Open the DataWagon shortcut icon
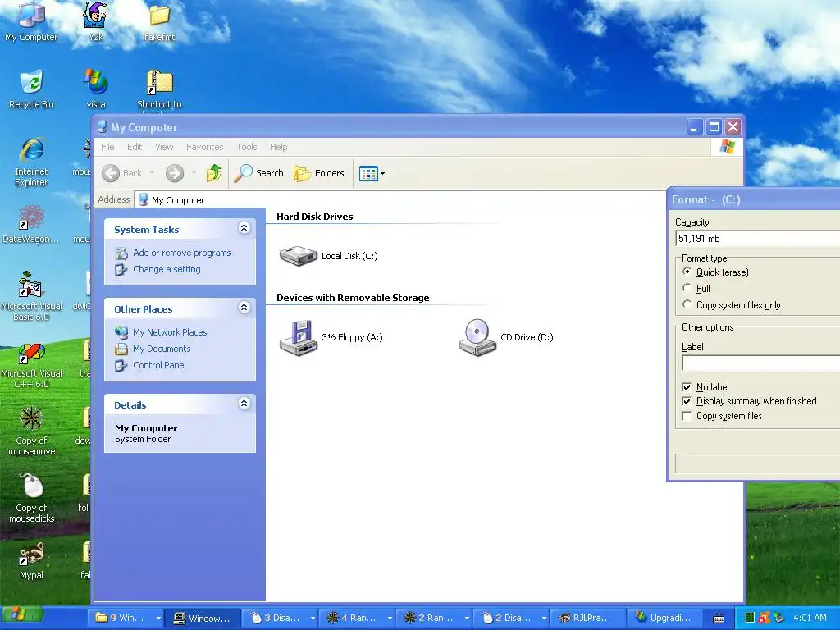Image resolution: width=840 pixels, height=630 pixels. tap(31, 224)
